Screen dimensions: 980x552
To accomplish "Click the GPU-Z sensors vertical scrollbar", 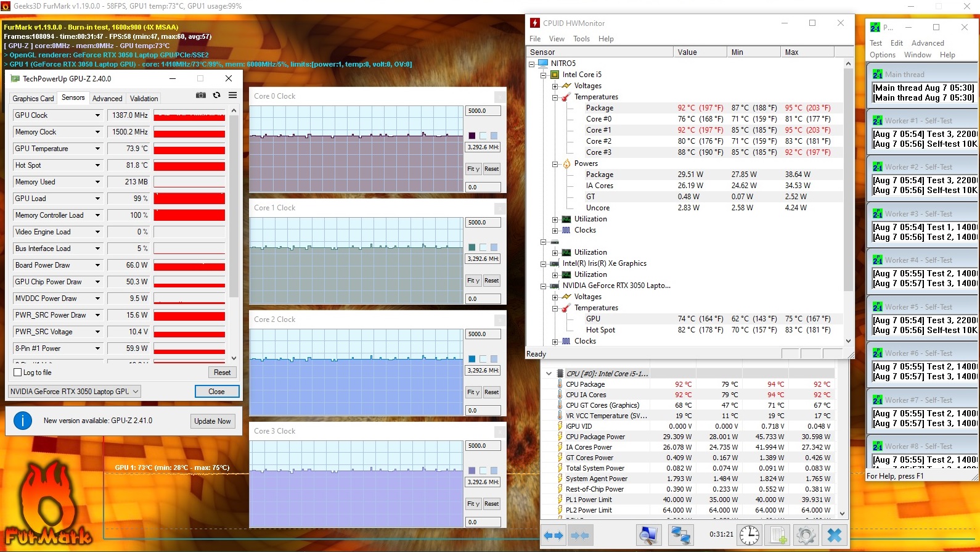I will 234,234.
